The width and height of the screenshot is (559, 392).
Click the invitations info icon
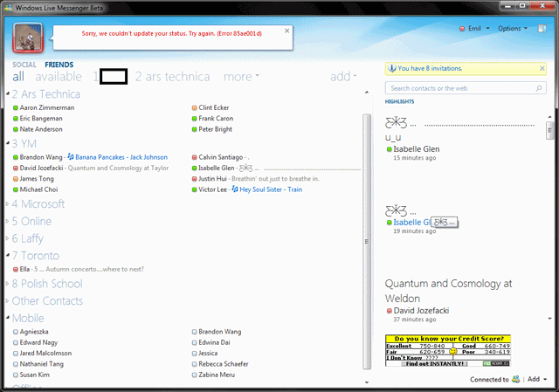[391, 68]
